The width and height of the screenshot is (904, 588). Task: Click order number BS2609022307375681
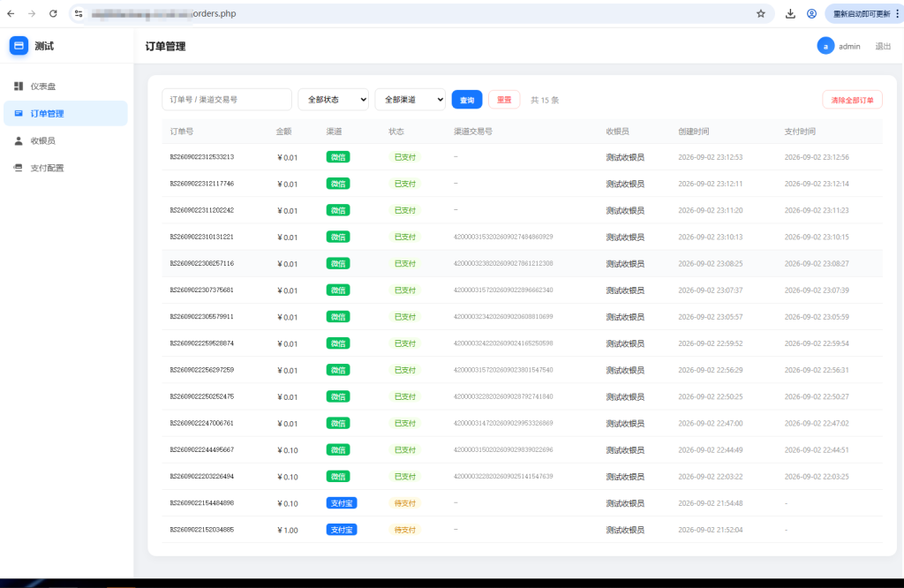202,290
